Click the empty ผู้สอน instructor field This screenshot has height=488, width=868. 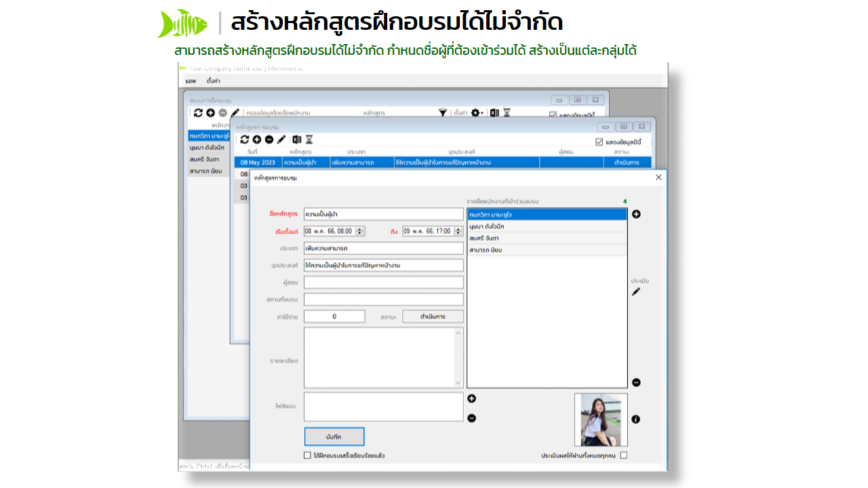[384, 283]
